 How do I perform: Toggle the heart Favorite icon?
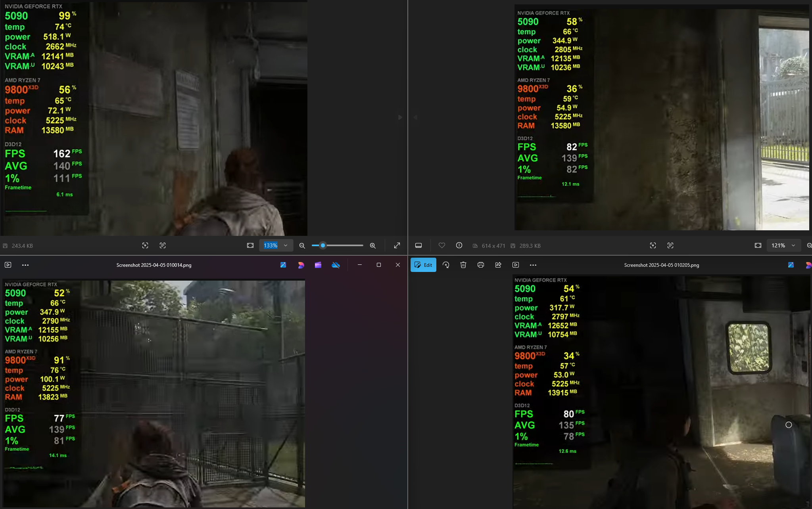[442, 245]
